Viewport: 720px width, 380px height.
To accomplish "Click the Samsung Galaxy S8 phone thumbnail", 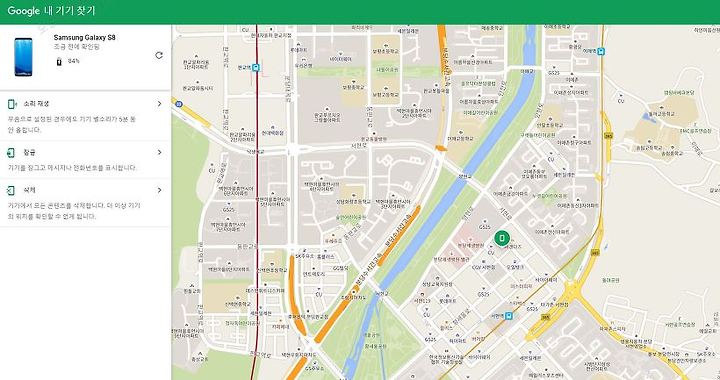I will (23, 57).
